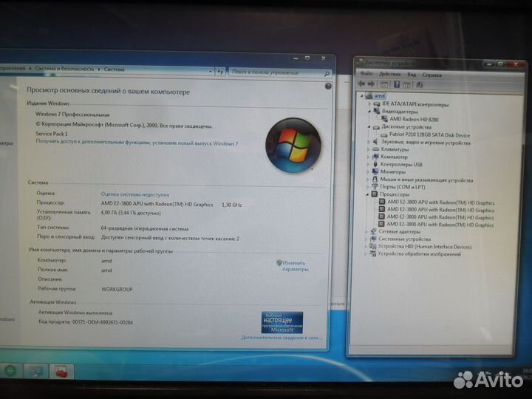This screenshot has width=532, height=399.
Task: Click the refresh button beside the address bar
Action: (x=220, y=72)
